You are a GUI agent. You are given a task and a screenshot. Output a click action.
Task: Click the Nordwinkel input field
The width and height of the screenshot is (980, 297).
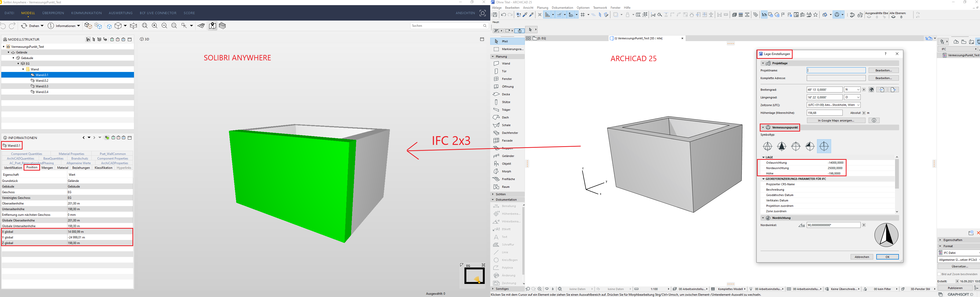833,225
